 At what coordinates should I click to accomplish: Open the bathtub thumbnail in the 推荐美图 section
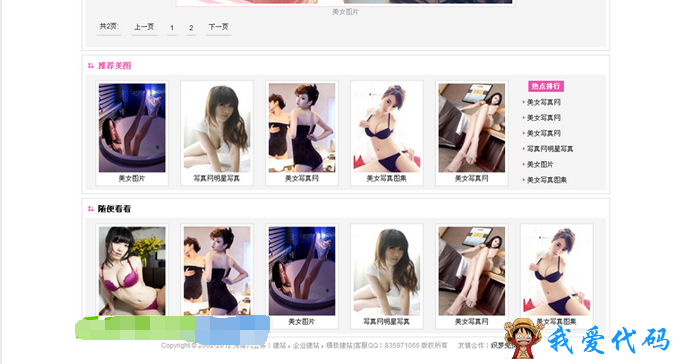click(x=132, y=127)
